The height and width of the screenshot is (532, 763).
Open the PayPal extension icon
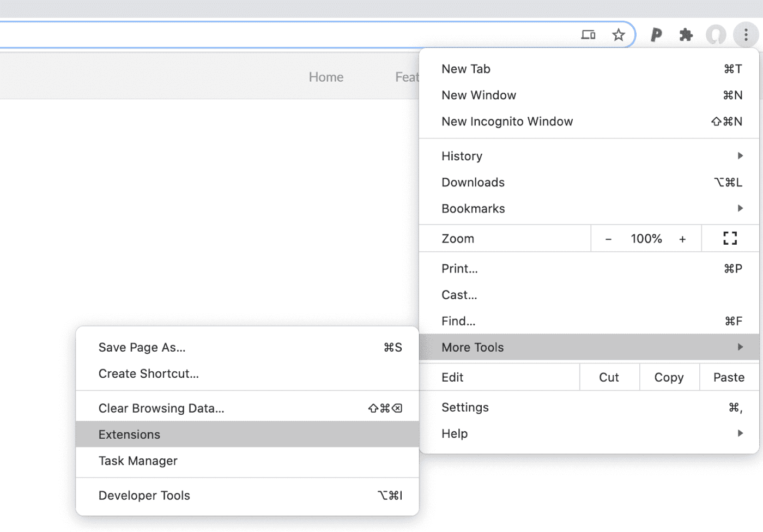[656, 35]
